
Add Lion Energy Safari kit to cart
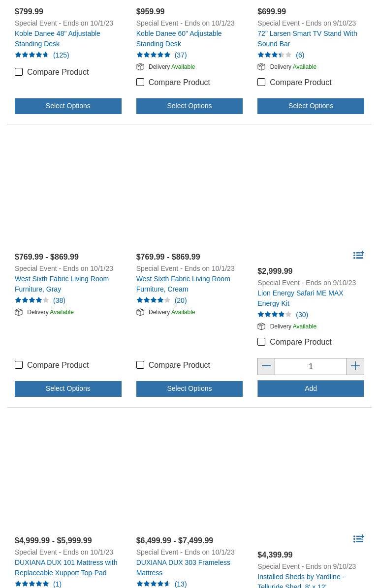[x=311, y=389]
